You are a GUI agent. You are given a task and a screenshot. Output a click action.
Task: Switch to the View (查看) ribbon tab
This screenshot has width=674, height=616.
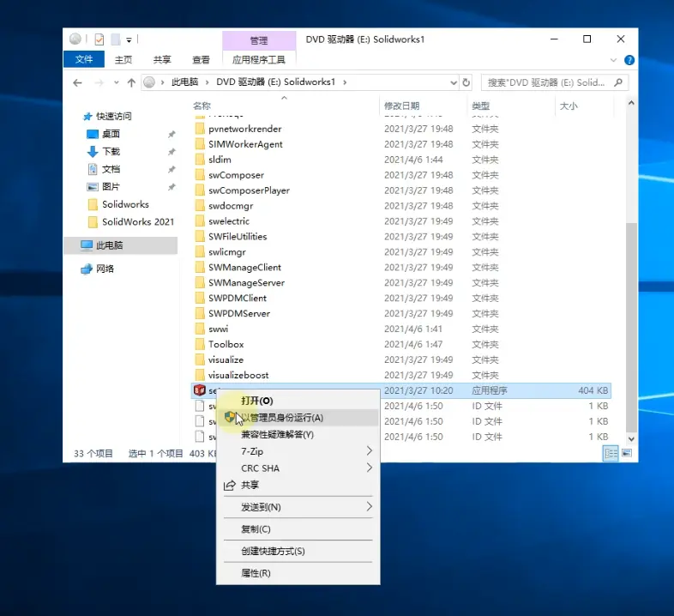click(201, 59)
